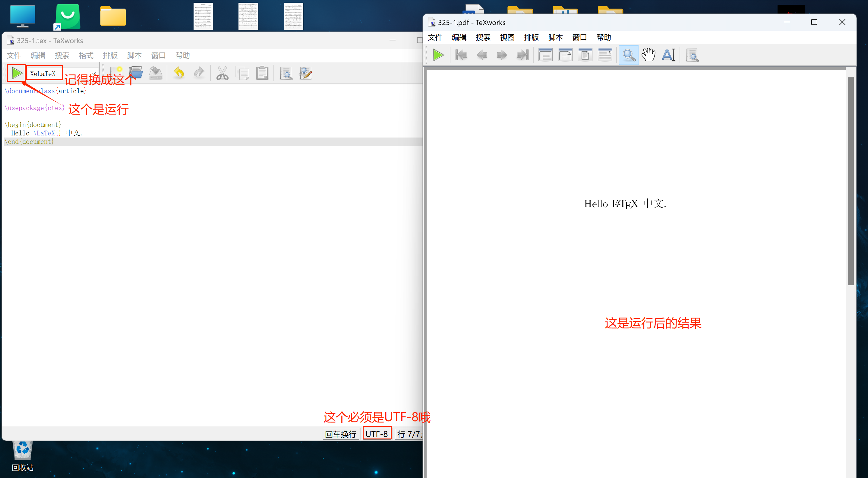
Task: Toggle the text select tool
Action: coord(668,55)
